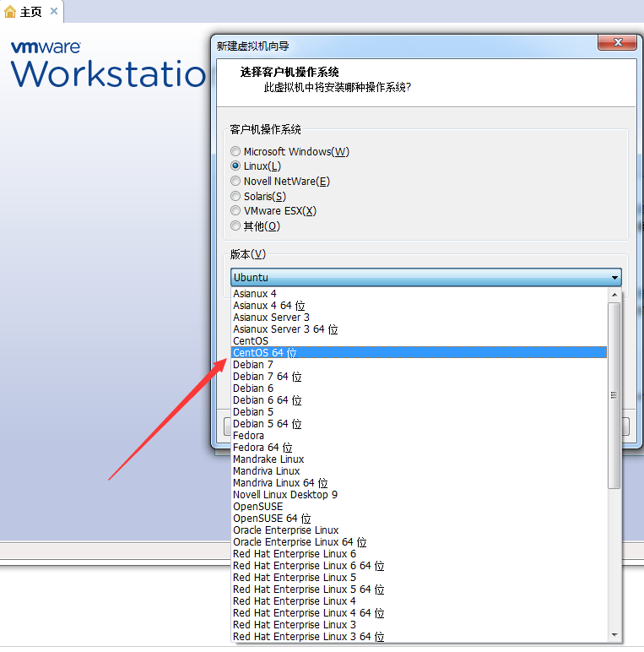The width and height of the screenshot is (644, 652).
Task: Pick Fedora 64 位 from the dropdown list
Action: [x=262, y=448]
